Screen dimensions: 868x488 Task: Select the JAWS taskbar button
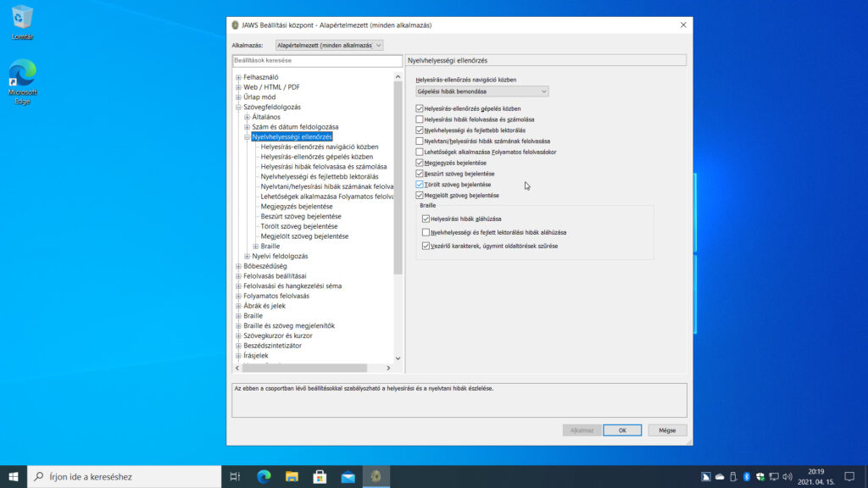376,476
